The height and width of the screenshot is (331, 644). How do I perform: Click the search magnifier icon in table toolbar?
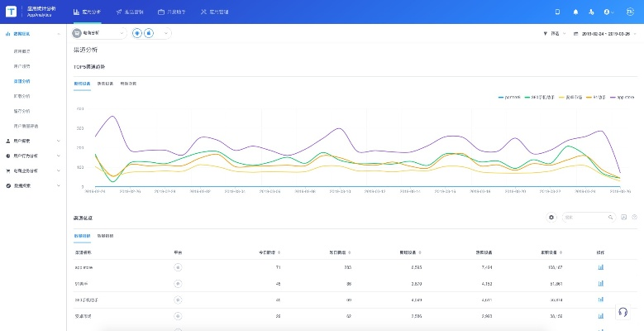coord(611,217)
